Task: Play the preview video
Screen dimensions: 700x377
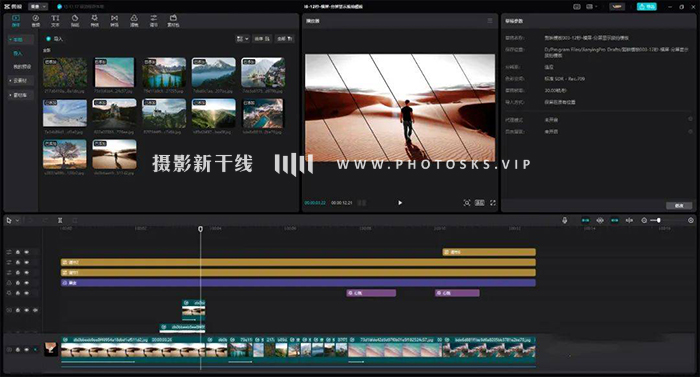Action: pos(400,203)
